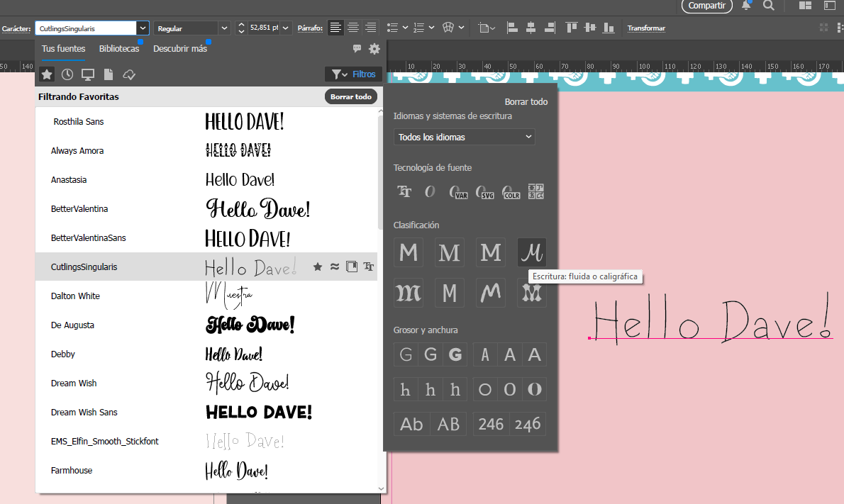Open the font panel feedback bubble
The image size is (844, 504).
click(357, 48)
